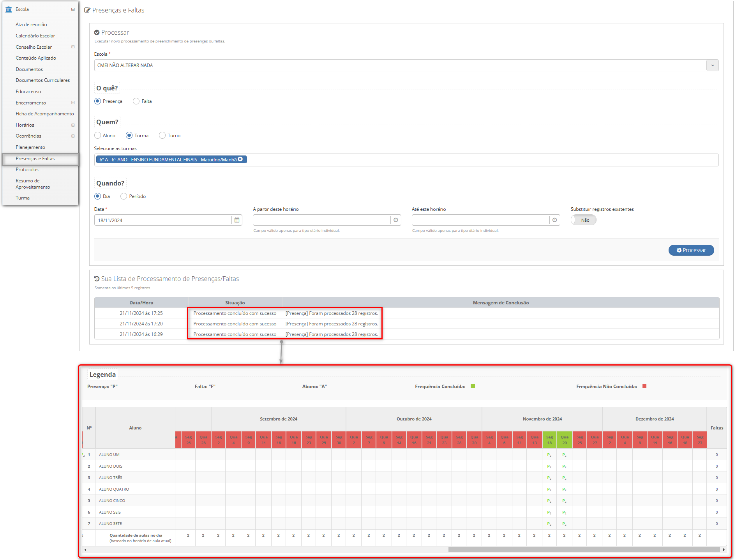Click the Mensagem de Conclusão column header

(501, 303)
